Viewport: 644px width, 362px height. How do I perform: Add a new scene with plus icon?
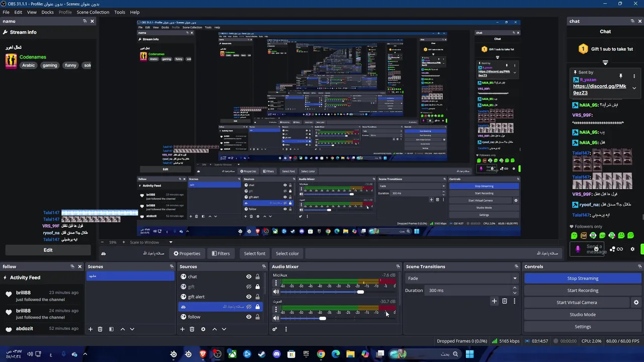[91, 329]
